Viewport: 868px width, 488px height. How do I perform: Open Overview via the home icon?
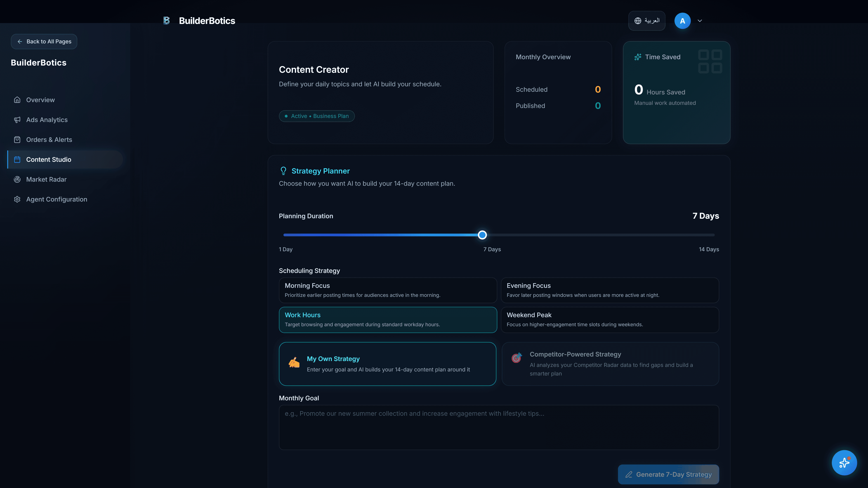tap(17, 100)
